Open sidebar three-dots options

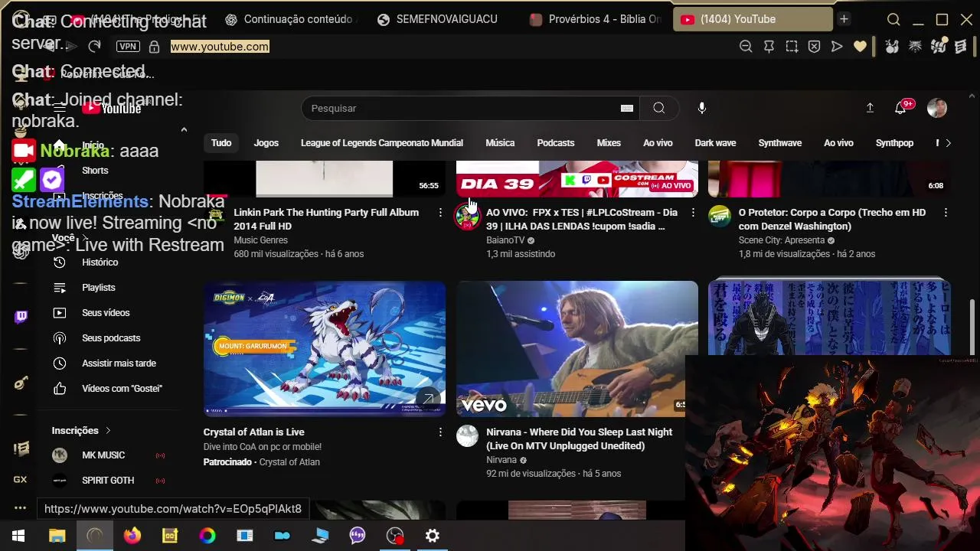click(21, 508)
